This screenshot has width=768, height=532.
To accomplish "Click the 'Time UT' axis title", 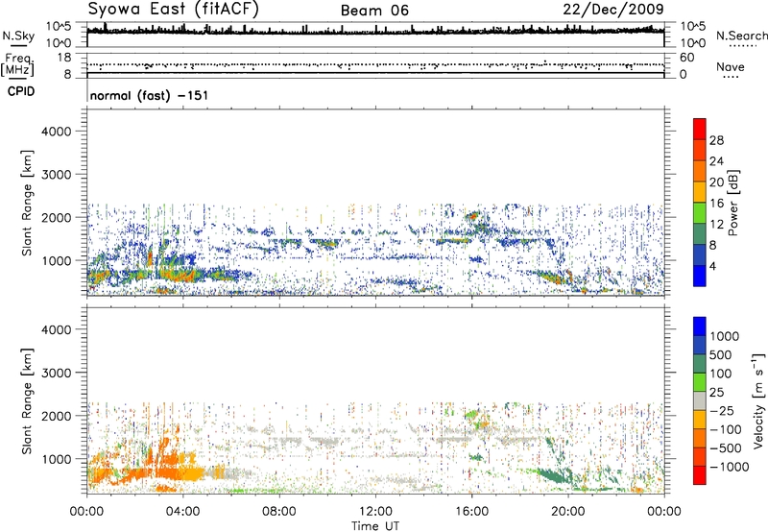I will tap(375, 526).
